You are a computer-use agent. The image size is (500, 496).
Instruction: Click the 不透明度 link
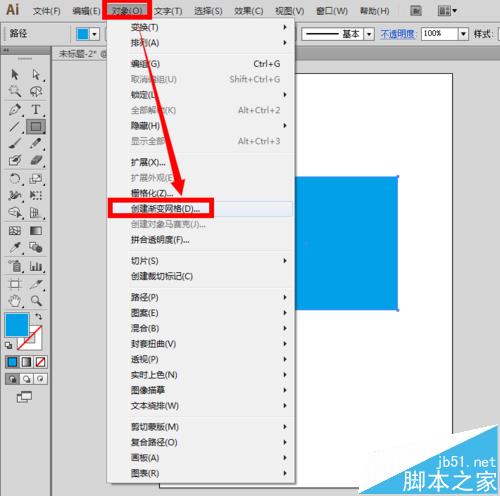(398, 34)
